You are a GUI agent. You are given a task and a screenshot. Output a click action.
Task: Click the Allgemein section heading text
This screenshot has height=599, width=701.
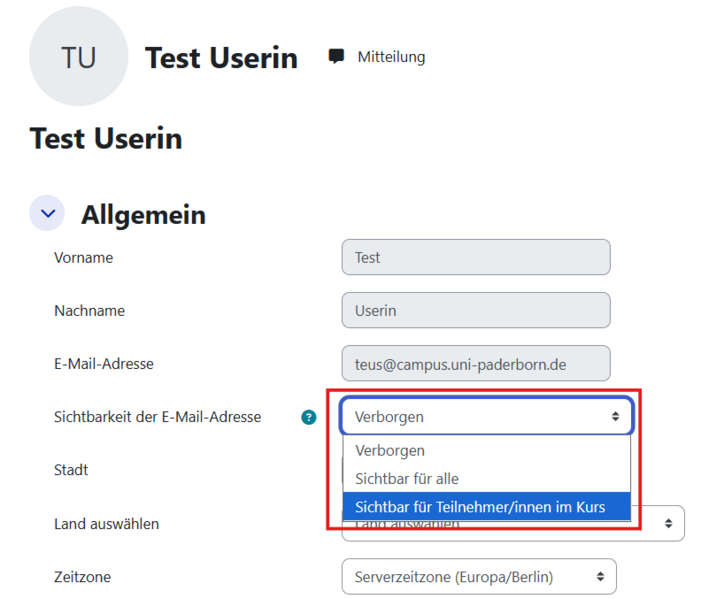click(x=143, y=214)
